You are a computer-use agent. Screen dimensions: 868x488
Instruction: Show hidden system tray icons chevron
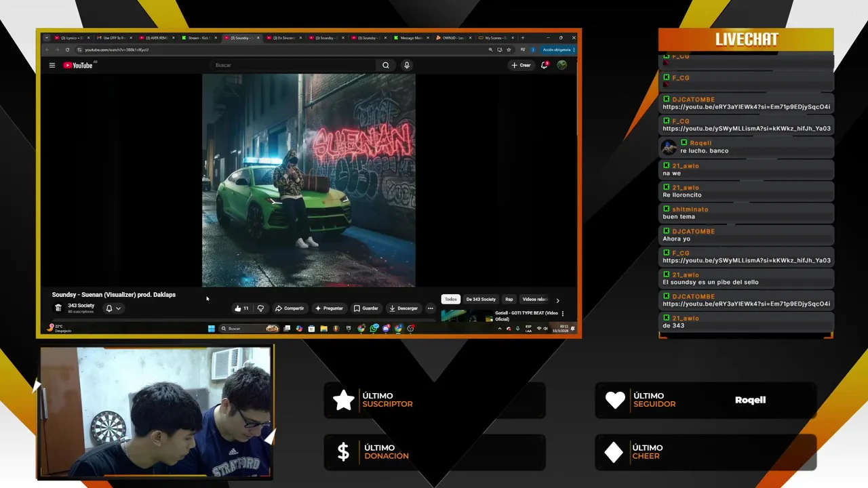pyautogui.click(x=500, y=329)
